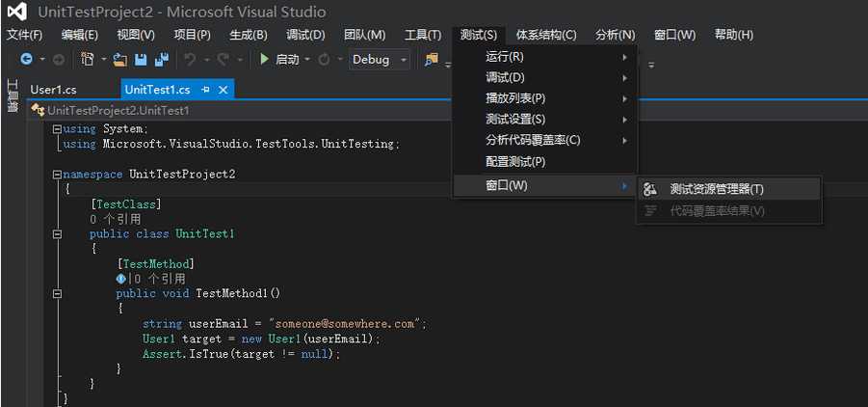868x407 pixels.
Task: Click the New Project toolbar icon
Action: (x=88, y=60)
